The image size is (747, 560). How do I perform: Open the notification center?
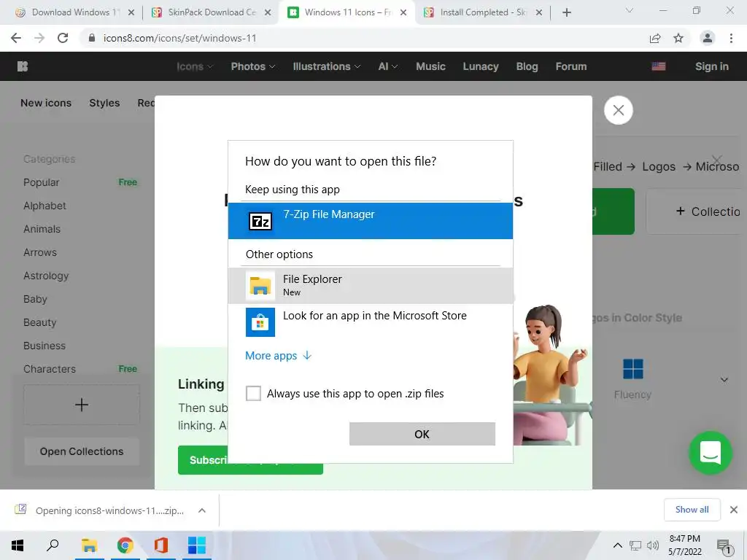(x=724, y=547)
